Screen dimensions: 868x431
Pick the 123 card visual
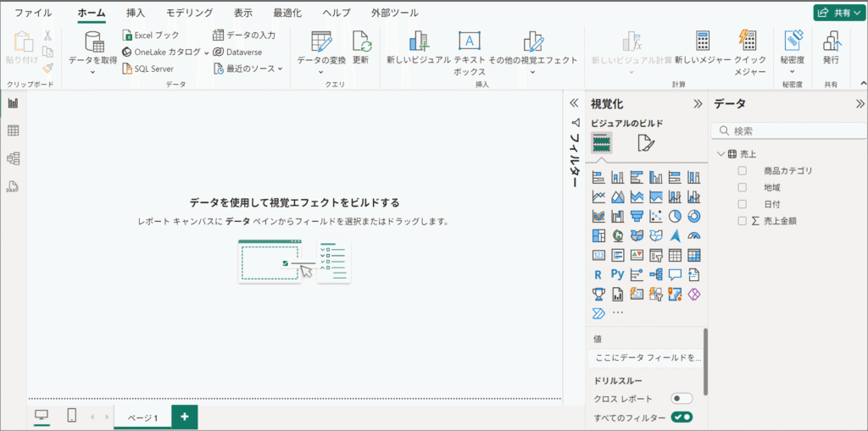click(598, 255)
